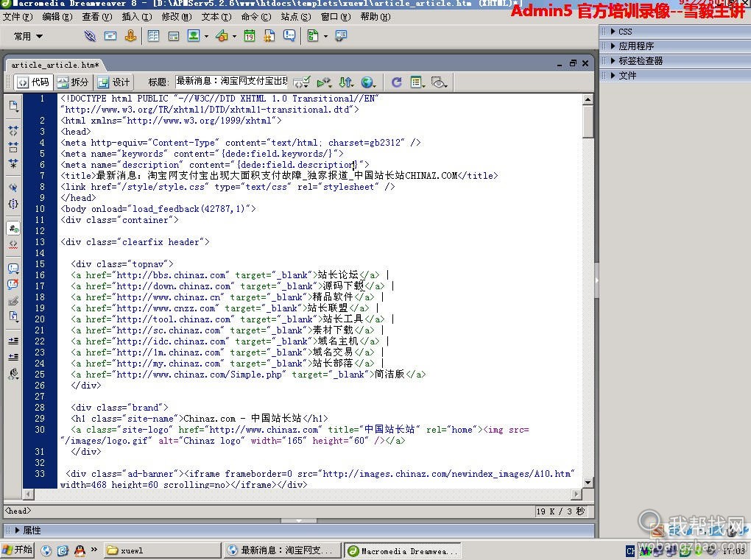Open the Visual Aids eye icon
The width and height of the screenshot is (751, 560).
tap(439, 82)
